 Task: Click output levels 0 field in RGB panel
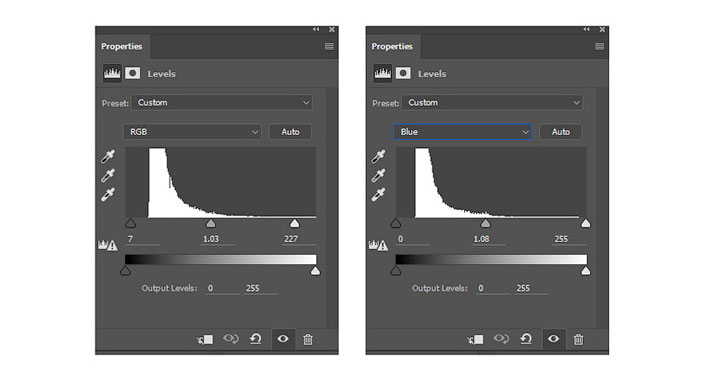[222, 288]
